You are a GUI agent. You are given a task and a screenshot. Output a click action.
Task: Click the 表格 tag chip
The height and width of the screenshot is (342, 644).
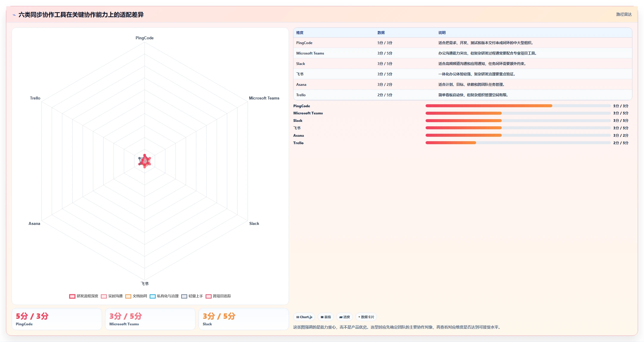[x=326, y=317]
